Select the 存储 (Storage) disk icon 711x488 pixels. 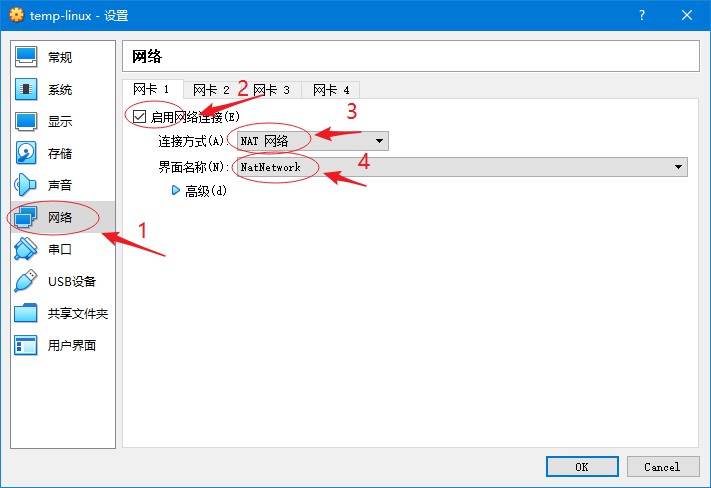pos(26,153)
